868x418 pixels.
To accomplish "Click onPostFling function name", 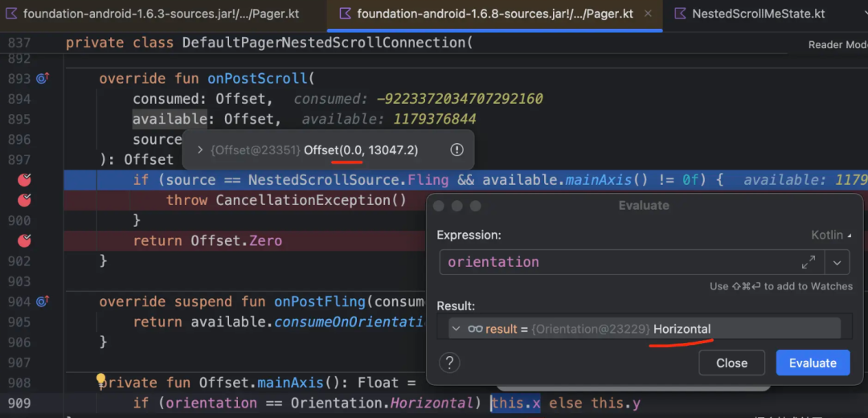I will (320, 301).
